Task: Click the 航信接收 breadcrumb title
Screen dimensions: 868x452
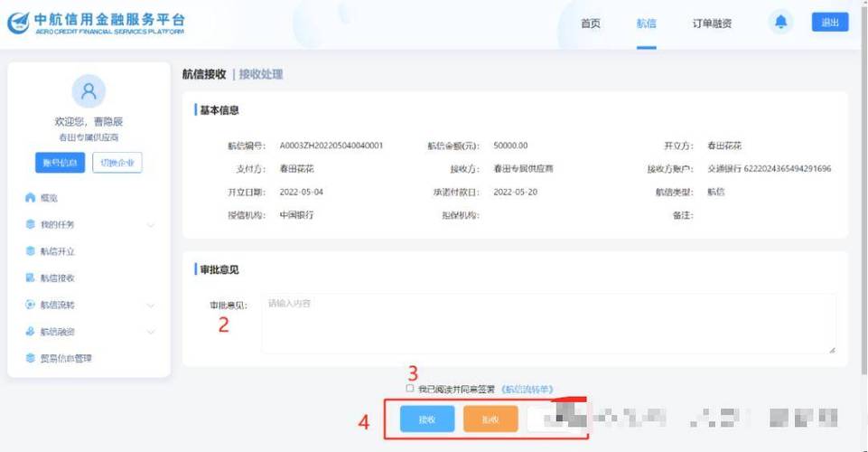Action: click(x=204, y=74)
